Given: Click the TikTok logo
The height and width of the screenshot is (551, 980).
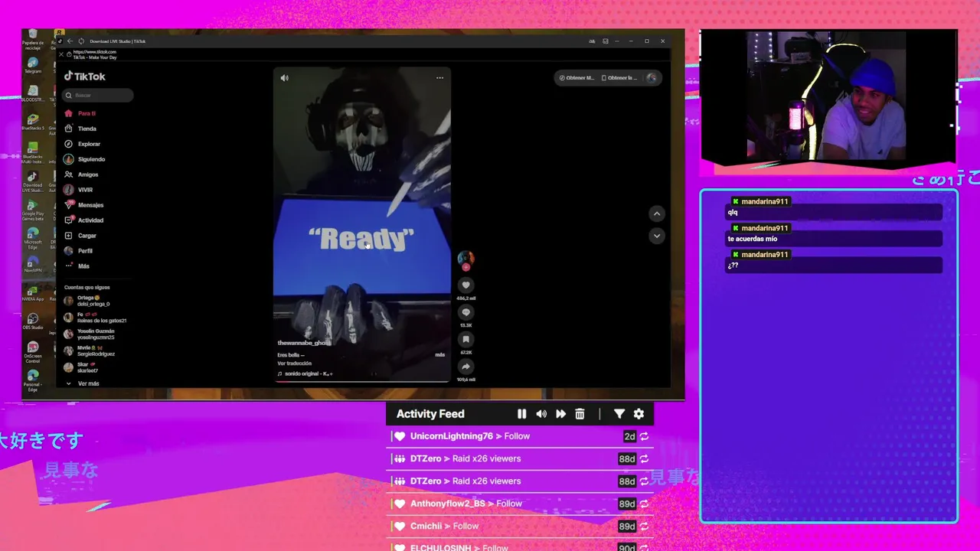Looking at the screenshot, I should click(85, 77).
